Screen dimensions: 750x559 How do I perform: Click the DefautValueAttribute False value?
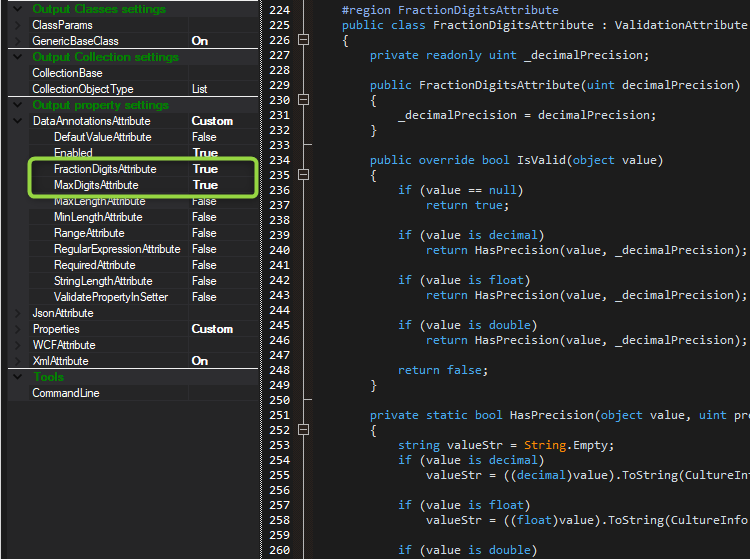(x=204, y=137)
